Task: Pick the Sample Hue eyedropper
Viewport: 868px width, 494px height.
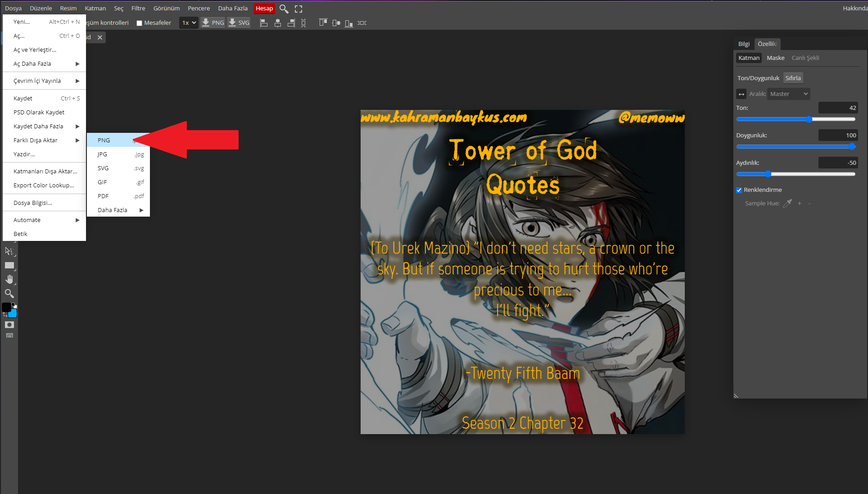Action: point(787,204)
